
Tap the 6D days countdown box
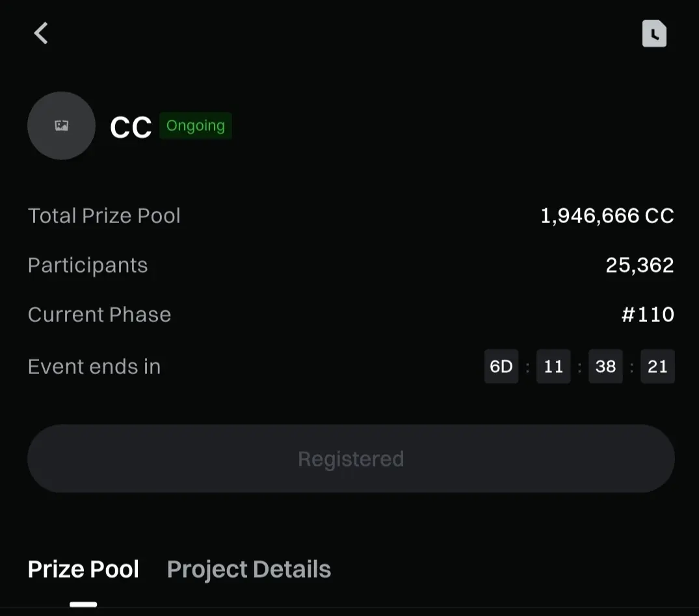click(501, 367)
